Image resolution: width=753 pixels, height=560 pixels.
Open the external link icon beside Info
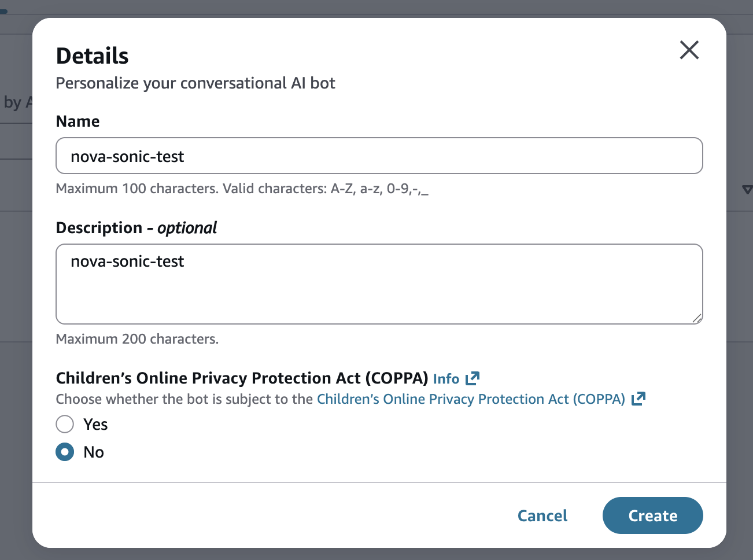[x=473, y=378]
